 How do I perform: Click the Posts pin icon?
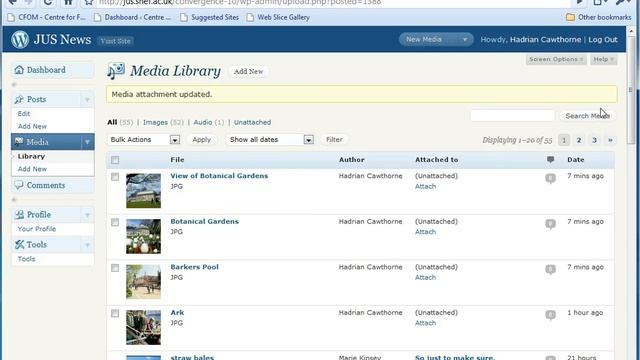tap(19, 99)
